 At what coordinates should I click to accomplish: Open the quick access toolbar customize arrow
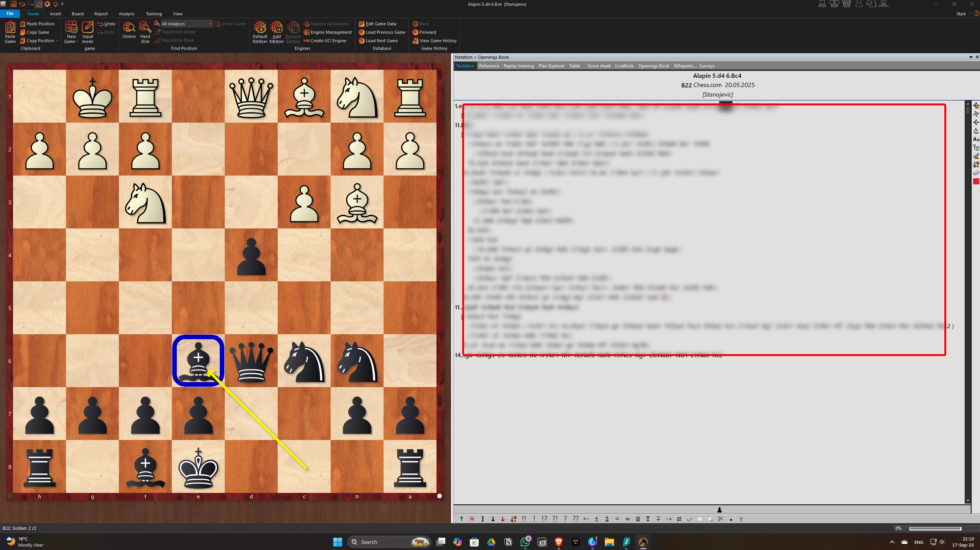pyautogui.click(x=63, y=4)
